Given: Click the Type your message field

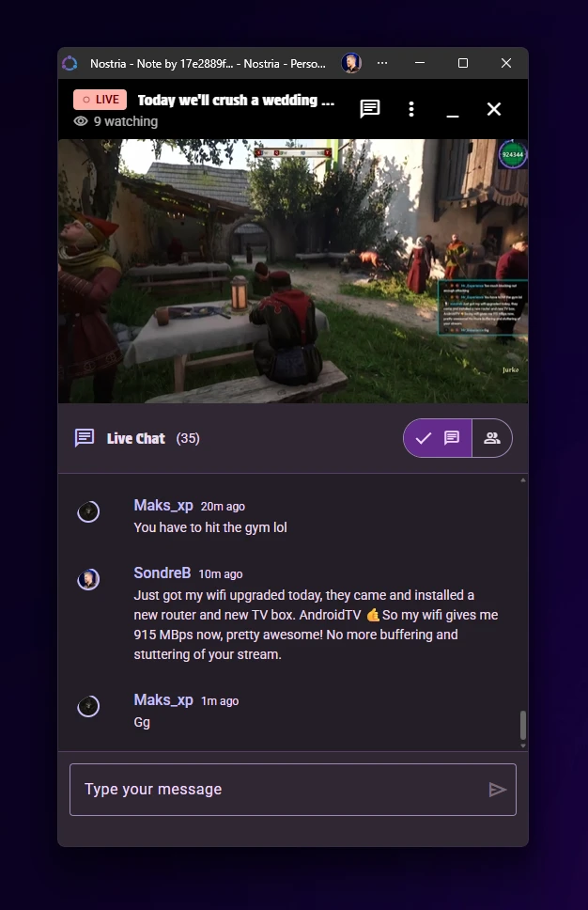Looking at the screenshot, I should coord(293,790).
